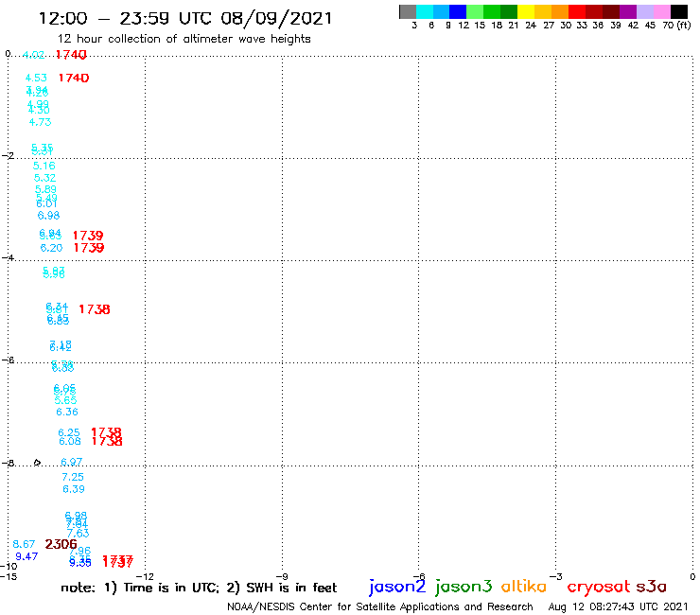700x615 pixels.
Task: Click the black swatch at the legend's right end
Action: tap(679, 11)
